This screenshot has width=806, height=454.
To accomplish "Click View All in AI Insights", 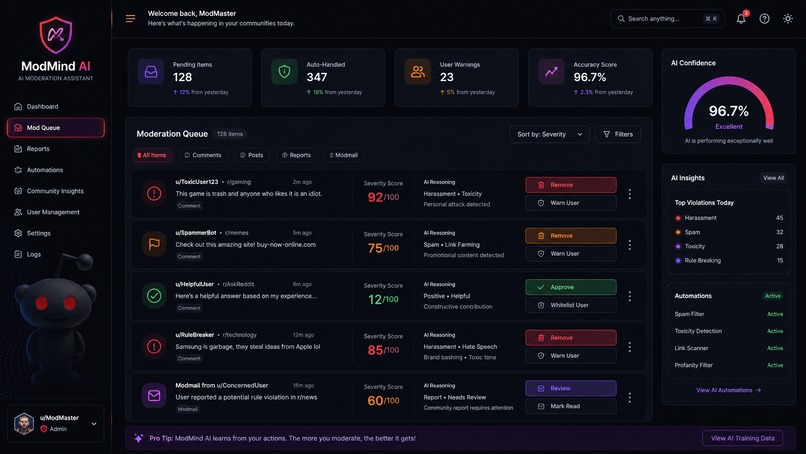I will 773,178.
